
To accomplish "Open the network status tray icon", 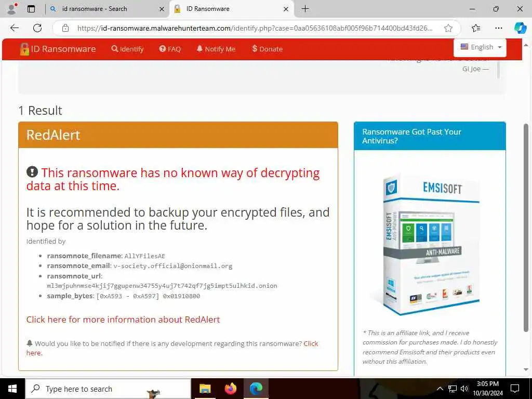I will click(x=453, y=389).
